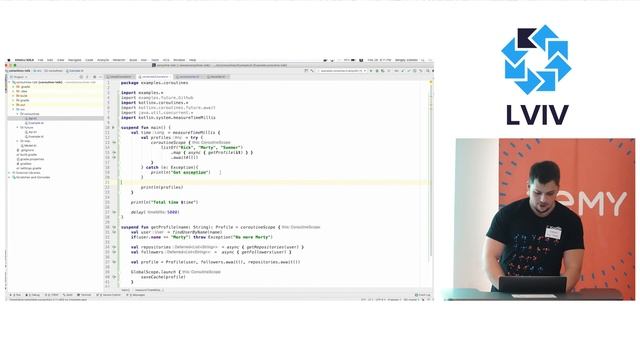640x360 pixels.
Task: Collapse the src folder
Action: 13,109
